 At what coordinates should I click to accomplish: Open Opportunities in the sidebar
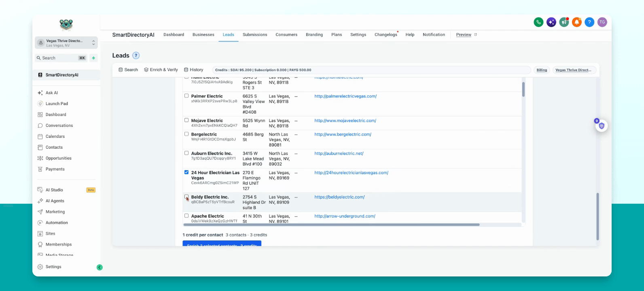pos(58,158)
